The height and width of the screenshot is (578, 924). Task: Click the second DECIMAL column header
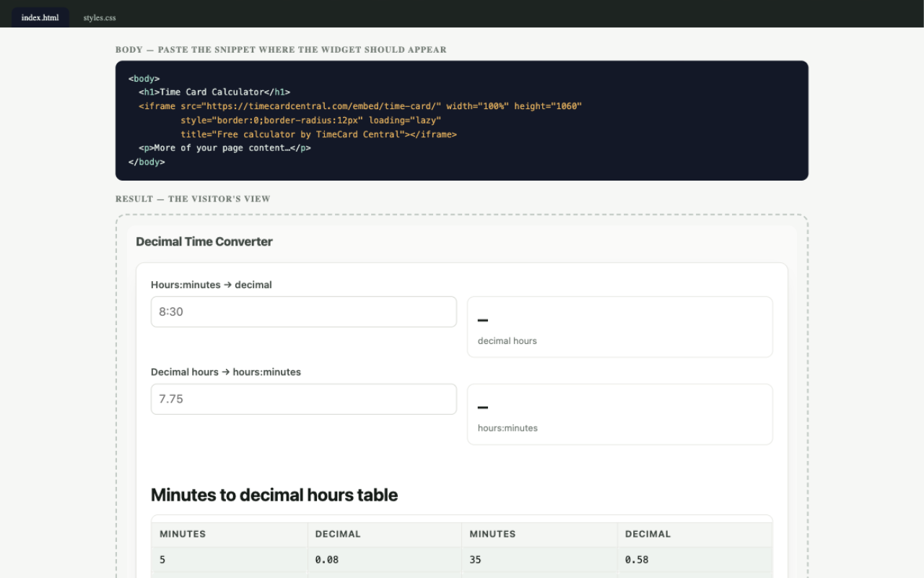pos(694,534)
